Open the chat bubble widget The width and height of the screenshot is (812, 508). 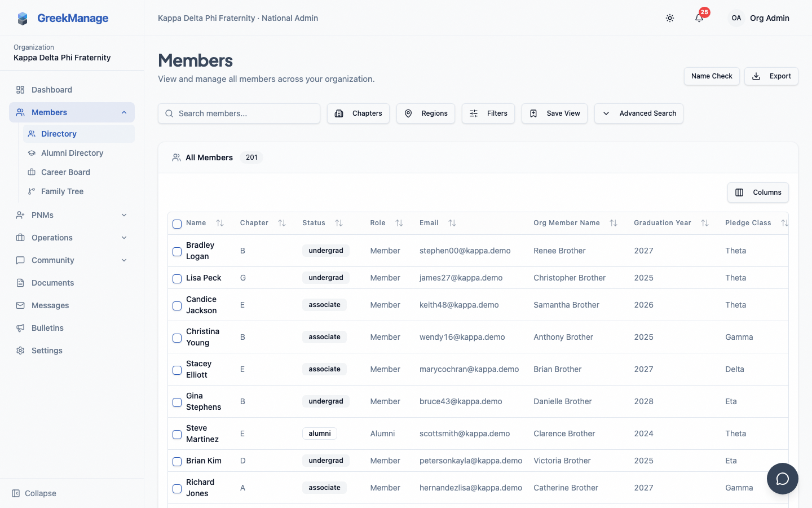[x=783, y=479]
